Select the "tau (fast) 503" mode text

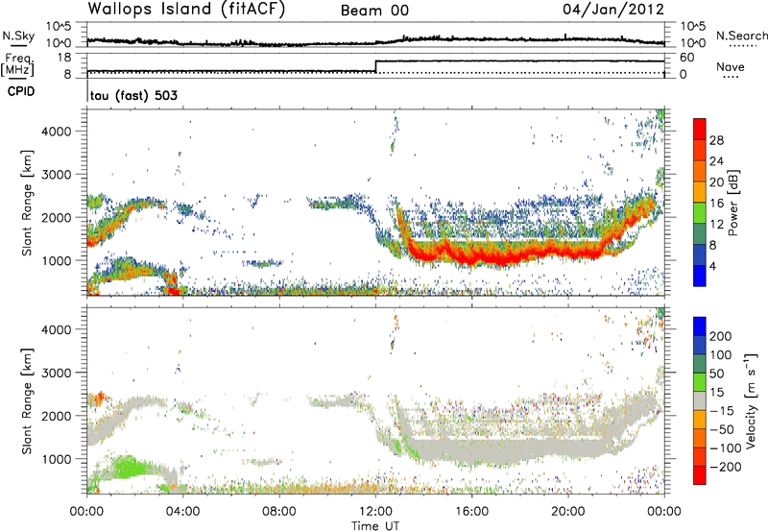click(x=133, y=95)
